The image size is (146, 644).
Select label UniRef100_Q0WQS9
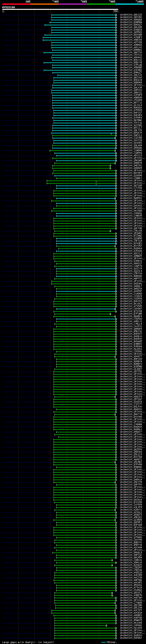point(131,30)
